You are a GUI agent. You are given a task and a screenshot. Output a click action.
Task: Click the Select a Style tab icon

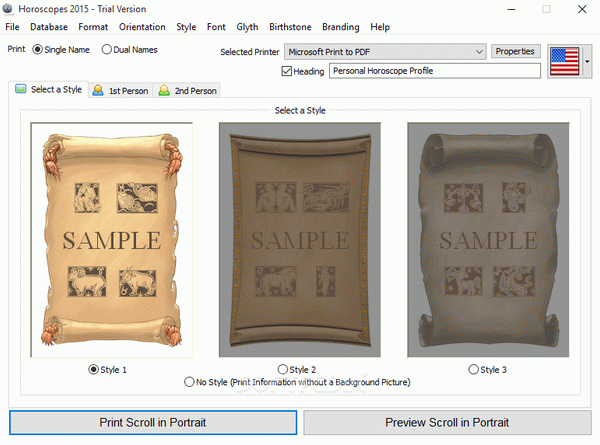[20, 90]
